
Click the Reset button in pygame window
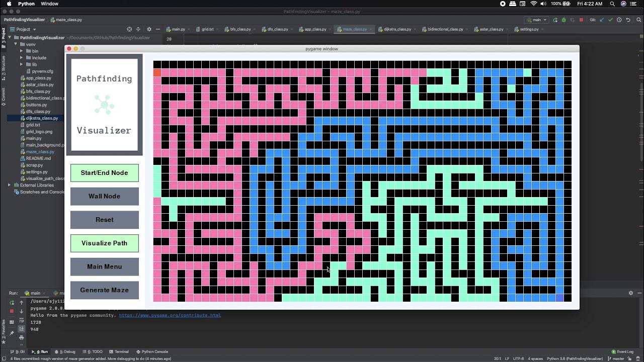105,220
